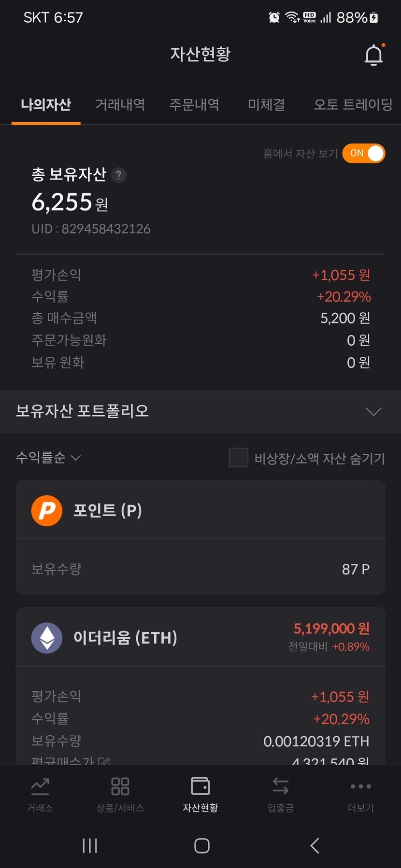This screenshot has width=401, height=868.
Task: Tap the Ethereum logo icon
Action: click(x=47, y=638)
